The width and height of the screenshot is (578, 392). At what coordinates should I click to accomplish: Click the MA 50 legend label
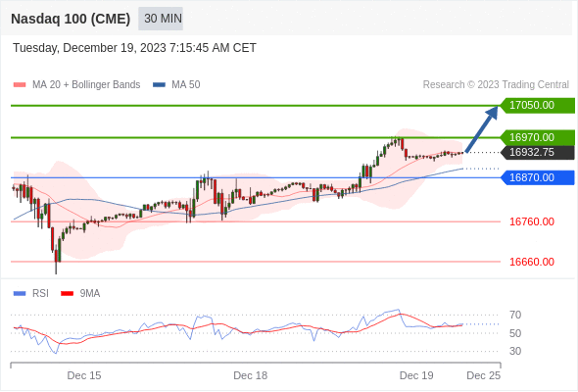186,85
